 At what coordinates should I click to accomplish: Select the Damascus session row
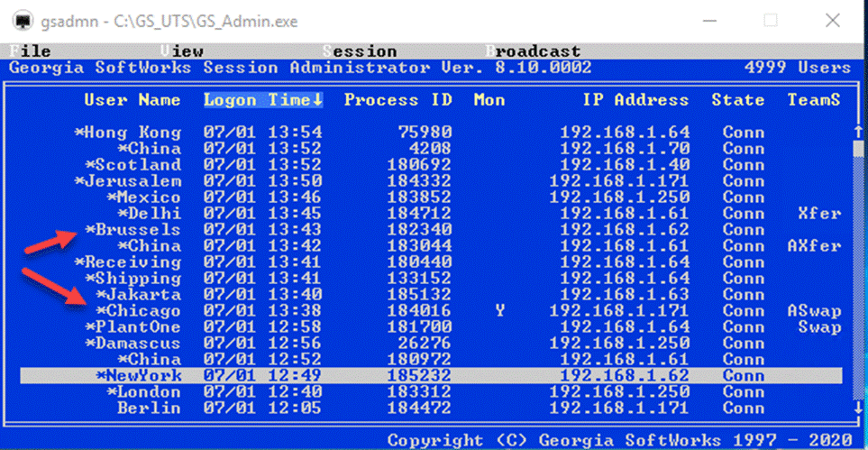(x=431, y=344)
